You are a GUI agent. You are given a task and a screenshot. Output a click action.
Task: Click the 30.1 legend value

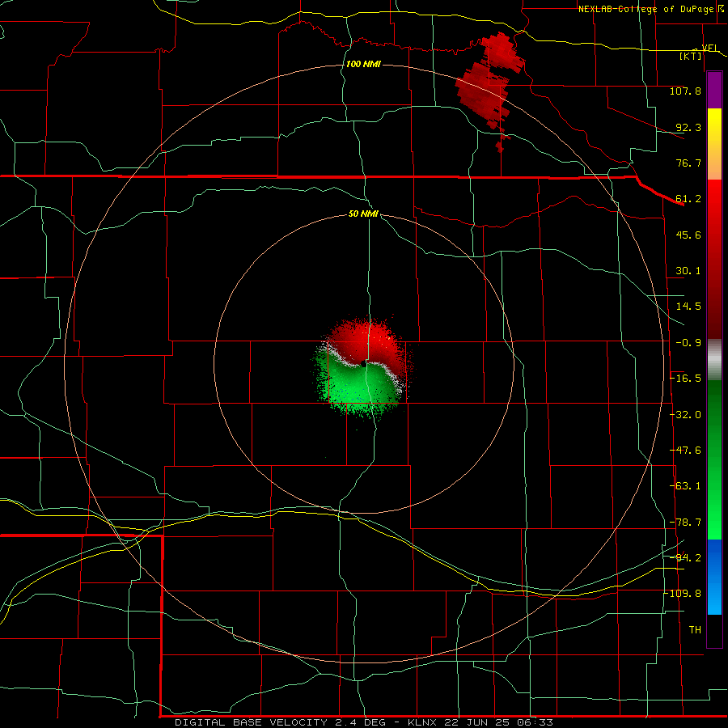[x=688, y=271]
